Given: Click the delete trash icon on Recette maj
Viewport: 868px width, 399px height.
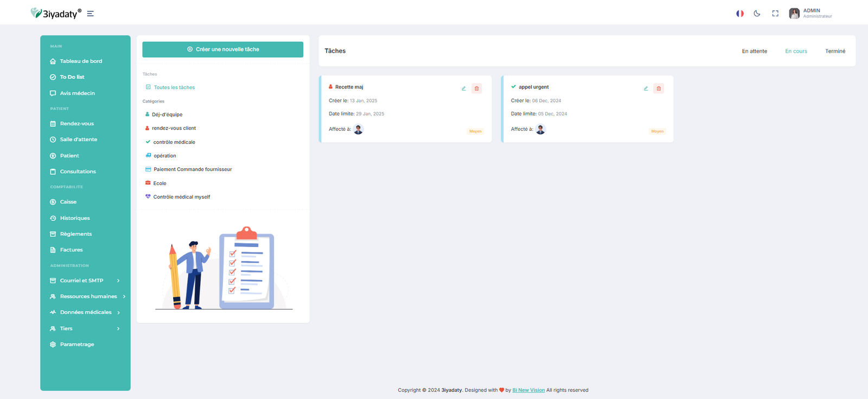Looking at the screenshot, I should point(477,88).
